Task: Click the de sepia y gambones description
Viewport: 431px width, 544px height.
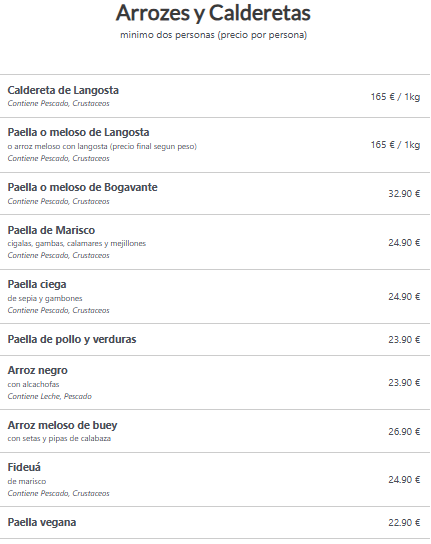Action: [45, 298]
